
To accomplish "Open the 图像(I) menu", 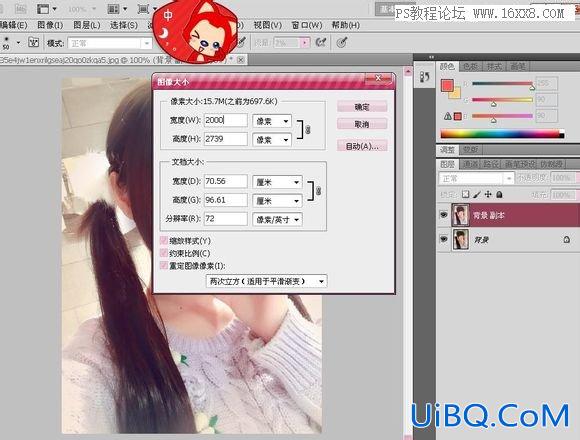I will tap(50, 25).
